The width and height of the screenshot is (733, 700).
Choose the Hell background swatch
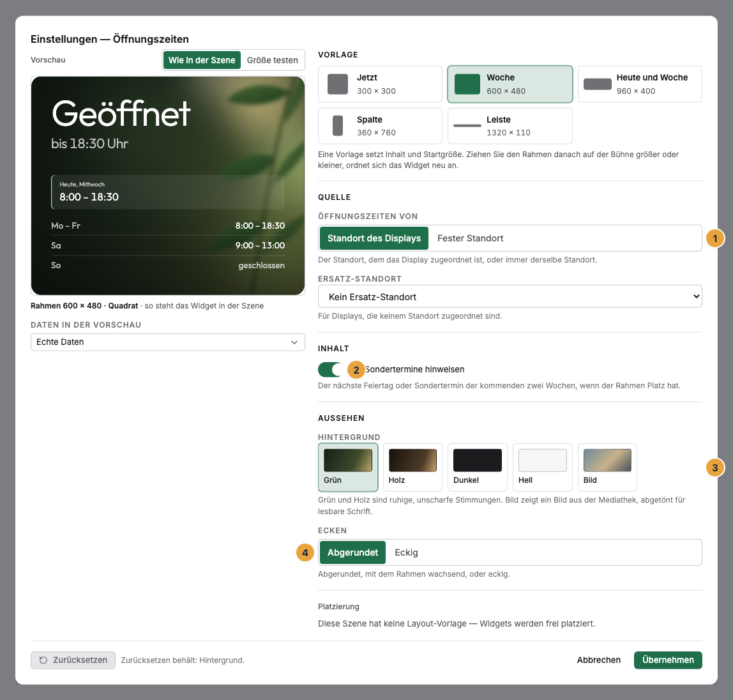coord(542,467)
